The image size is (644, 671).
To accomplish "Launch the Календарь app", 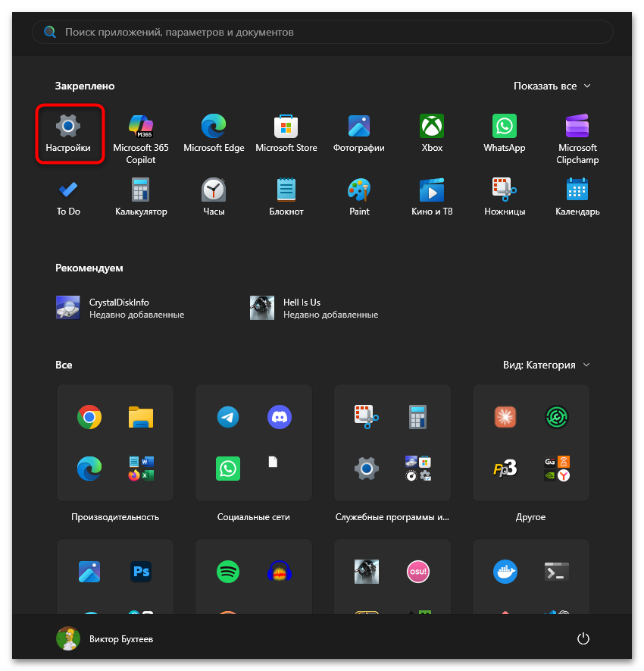I will pos(577,197).
